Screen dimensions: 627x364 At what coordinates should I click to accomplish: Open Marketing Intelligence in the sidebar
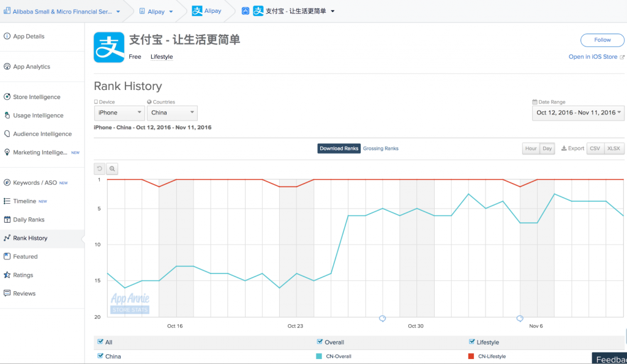point(40,152)
